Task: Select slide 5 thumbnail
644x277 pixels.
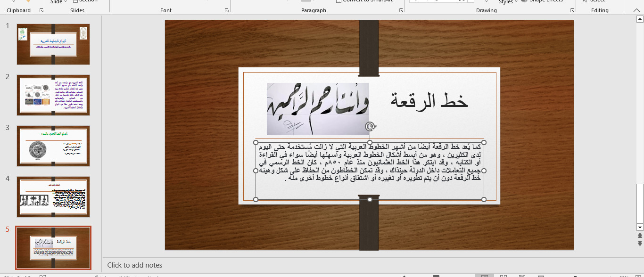Action: pyautogui.click(x=53, y=248)
